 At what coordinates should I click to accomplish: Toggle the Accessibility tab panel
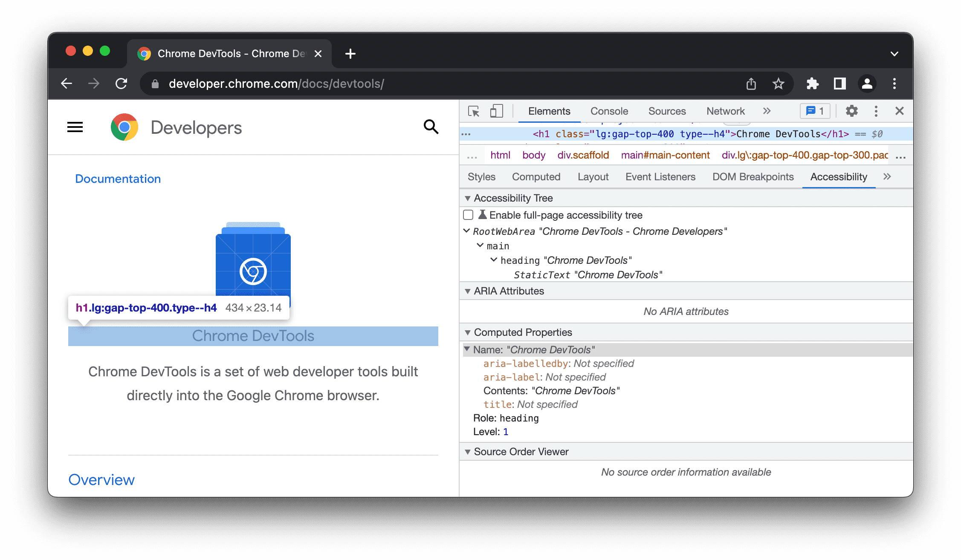[x=839, y=177]
